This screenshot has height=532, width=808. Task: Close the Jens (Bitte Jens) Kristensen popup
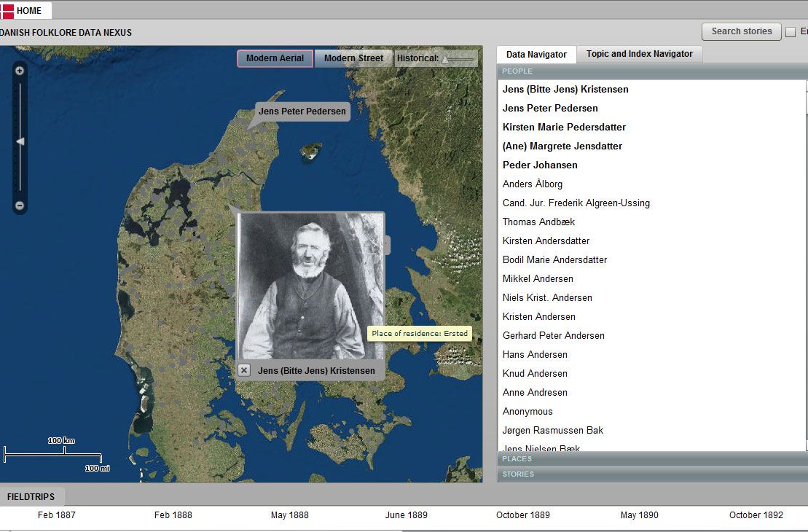[x=244, y=370]
